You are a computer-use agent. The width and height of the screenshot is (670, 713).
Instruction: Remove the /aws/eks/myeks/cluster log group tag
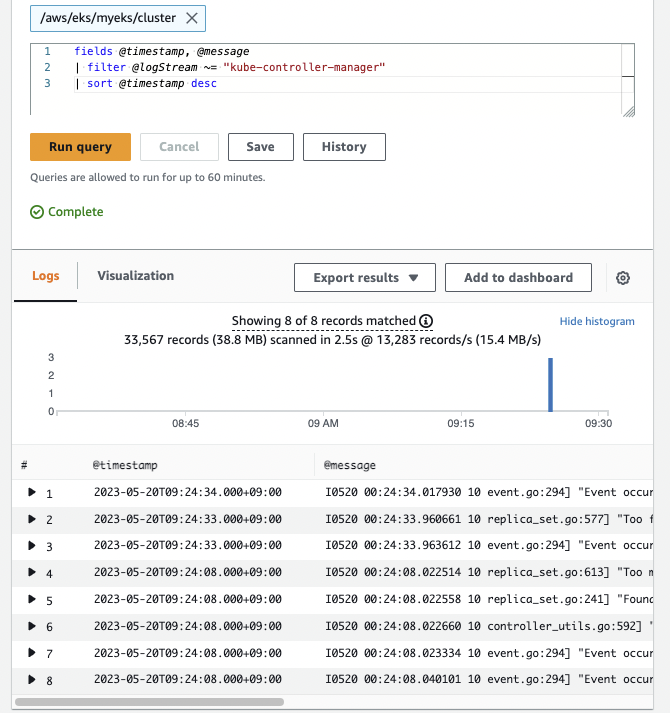pyautogui.click(x=192, y=18)
